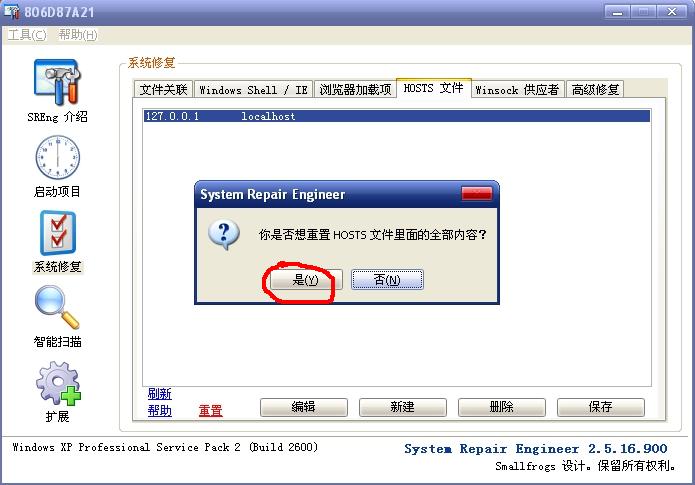695x485 pixels.
Task: Open 智能扫描 magnifier icon
Action: pyautogui.click(x=57, y=307)
